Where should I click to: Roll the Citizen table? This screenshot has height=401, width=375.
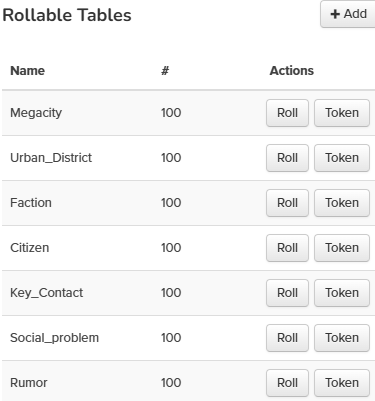pyautogui.click(x=287, y=248)
